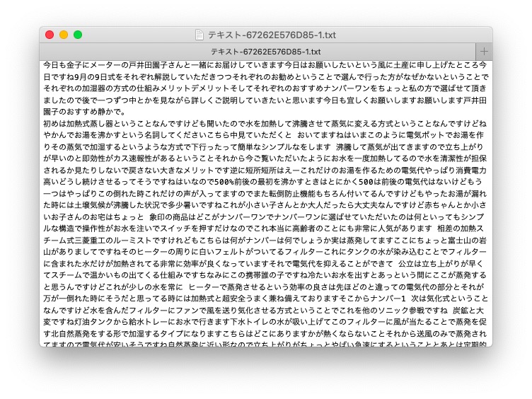Viewport: 532px width, 399px height.
Task: Minimize window with yellow button
Action: coord(64,35)
